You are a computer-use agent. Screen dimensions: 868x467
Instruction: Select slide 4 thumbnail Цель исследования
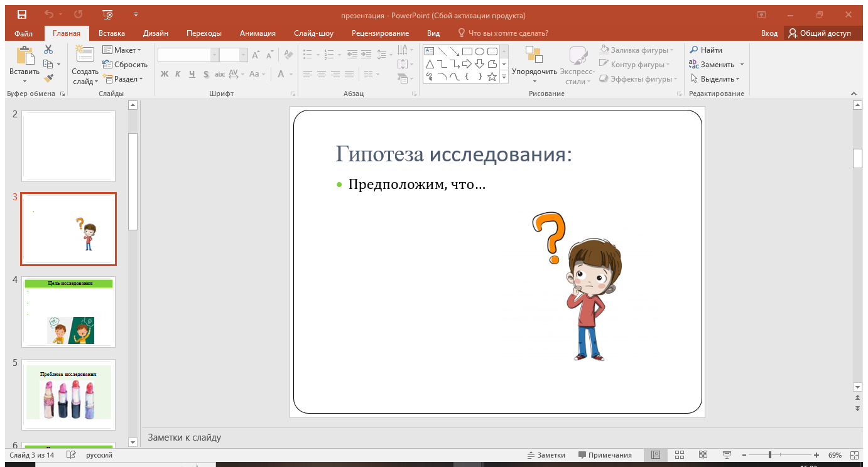coord(68,311)
